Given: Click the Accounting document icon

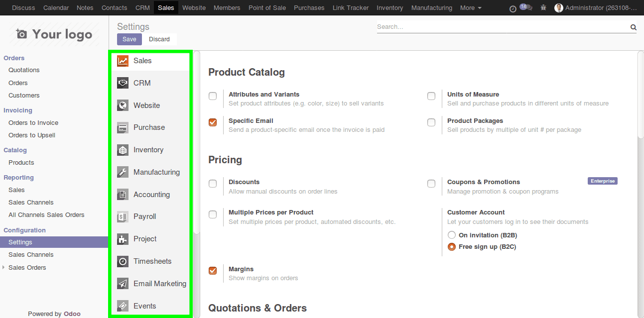Looking at the screenshot, I should pos(123,195).
